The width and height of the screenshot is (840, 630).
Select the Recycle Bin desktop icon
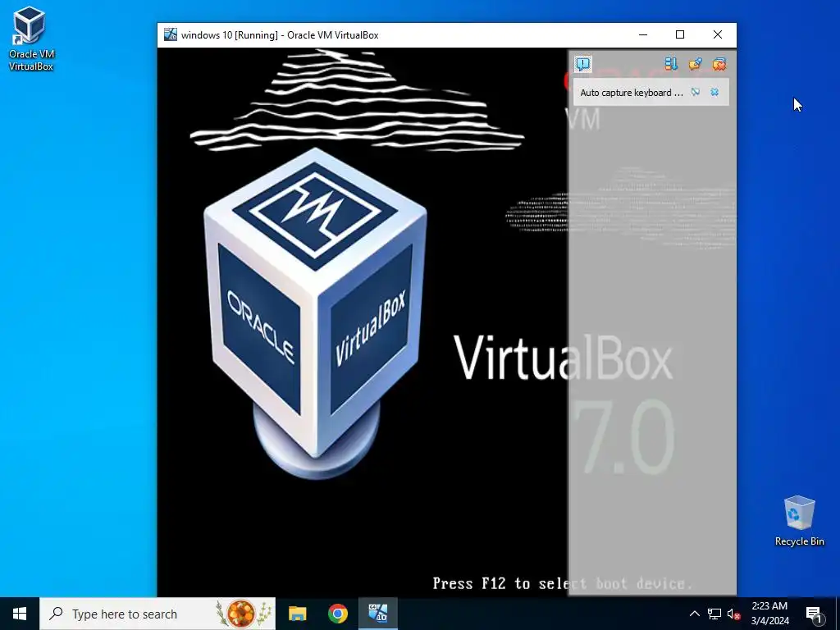point(799,521)
